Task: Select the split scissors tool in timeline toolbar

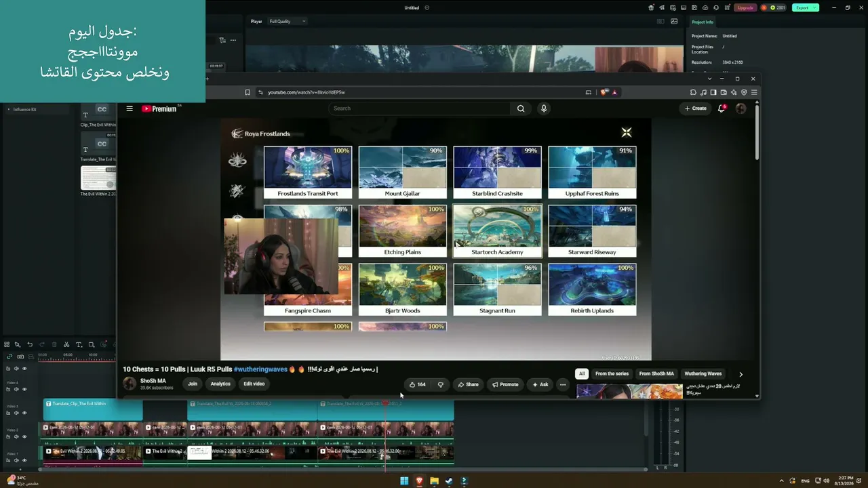Action: (x=66, y=344)
